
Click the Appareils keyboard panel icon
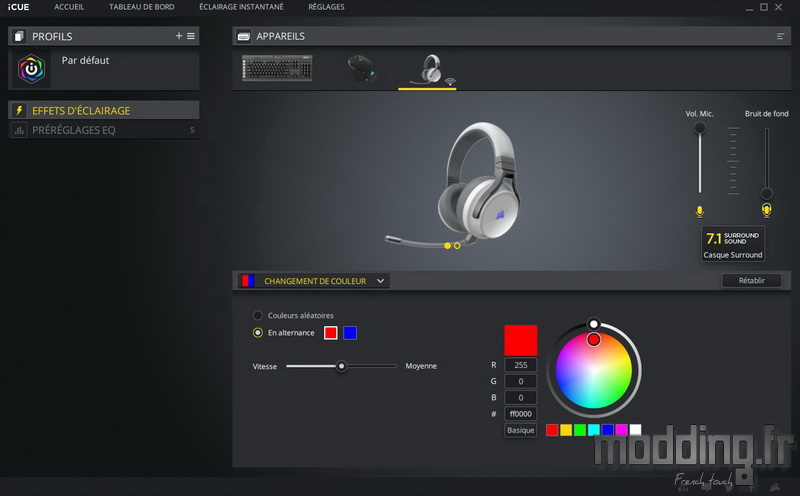coord(244,36)
